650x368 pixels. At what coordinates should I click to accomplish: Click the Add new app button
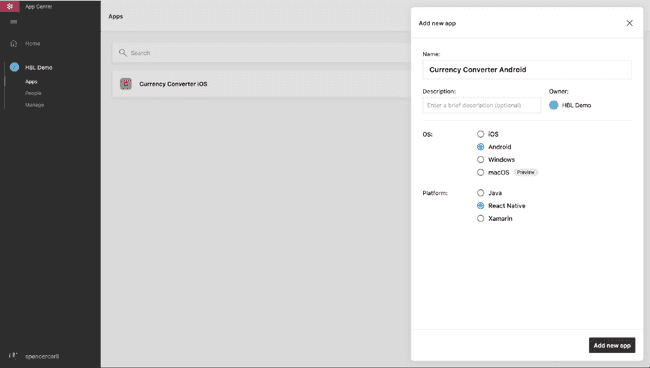612,345
